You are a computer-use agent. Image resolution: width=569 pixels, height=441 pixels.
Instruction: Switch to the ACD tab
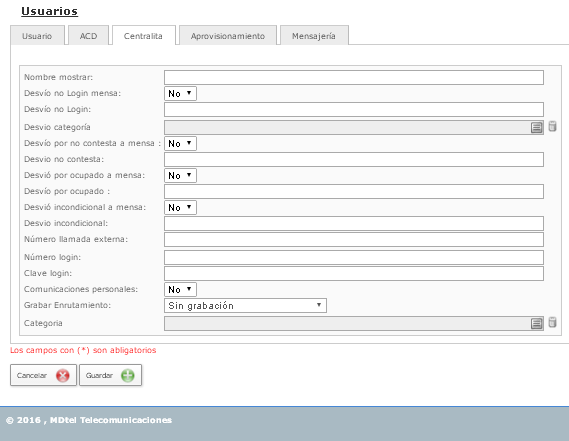(89, 35)
